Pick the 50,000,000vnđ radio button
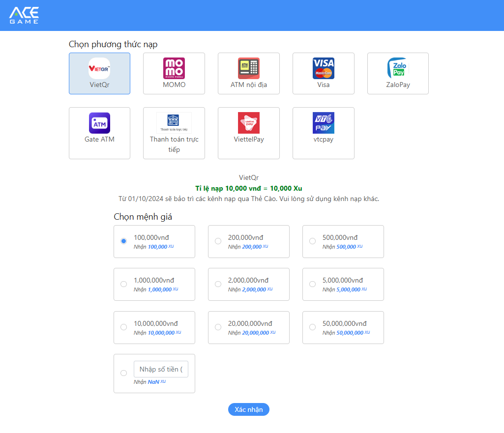504x433 pixels. point(312,327)
